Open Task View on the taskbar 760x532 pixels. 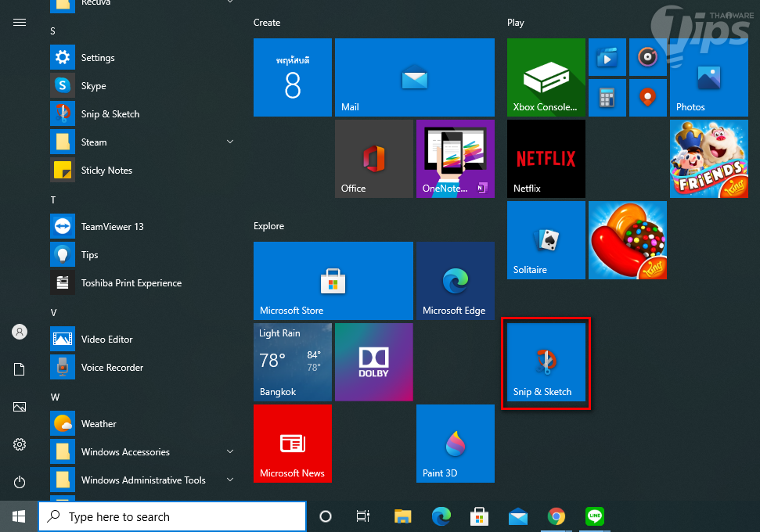tap(362, 516)
